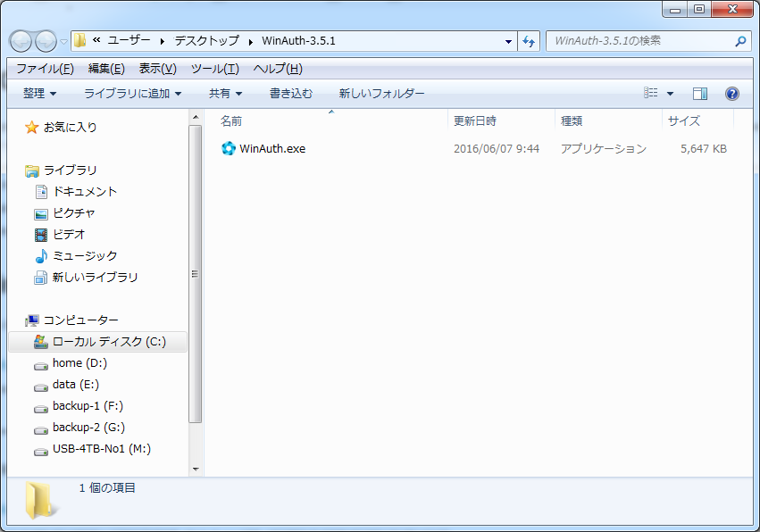Viewport: 760px width, 532px height.
Task: Expand the arrow after ユーザー breadcrumb
Action: click(x=163, y=41)
